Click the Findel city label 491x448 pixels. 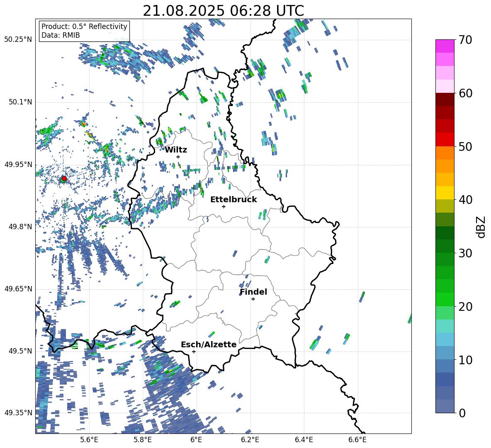[253, 292]
